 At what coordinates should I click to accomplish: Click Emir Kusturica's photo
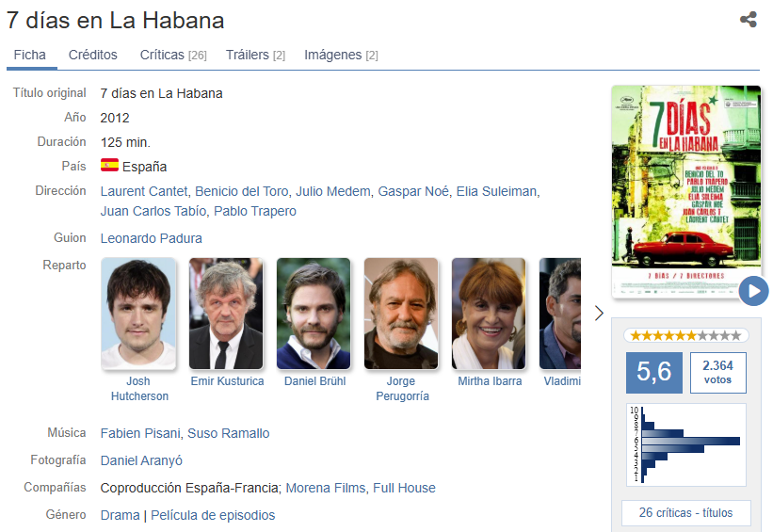click(226, 314)
